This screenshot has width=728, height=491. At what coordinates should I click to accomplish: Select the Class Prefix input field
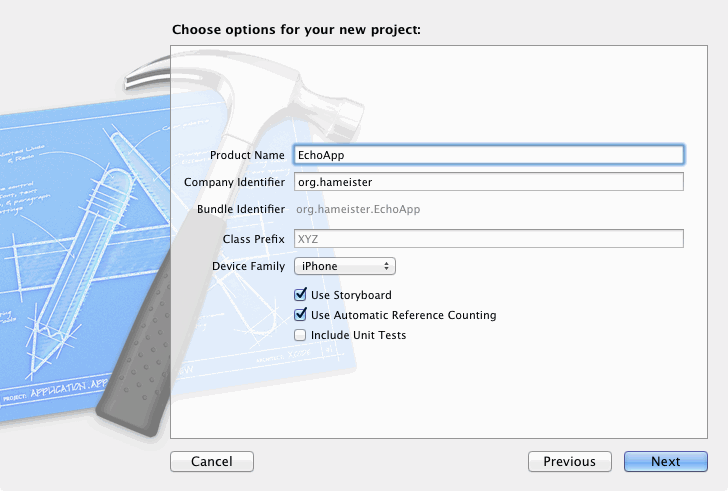tap(487, 238)
